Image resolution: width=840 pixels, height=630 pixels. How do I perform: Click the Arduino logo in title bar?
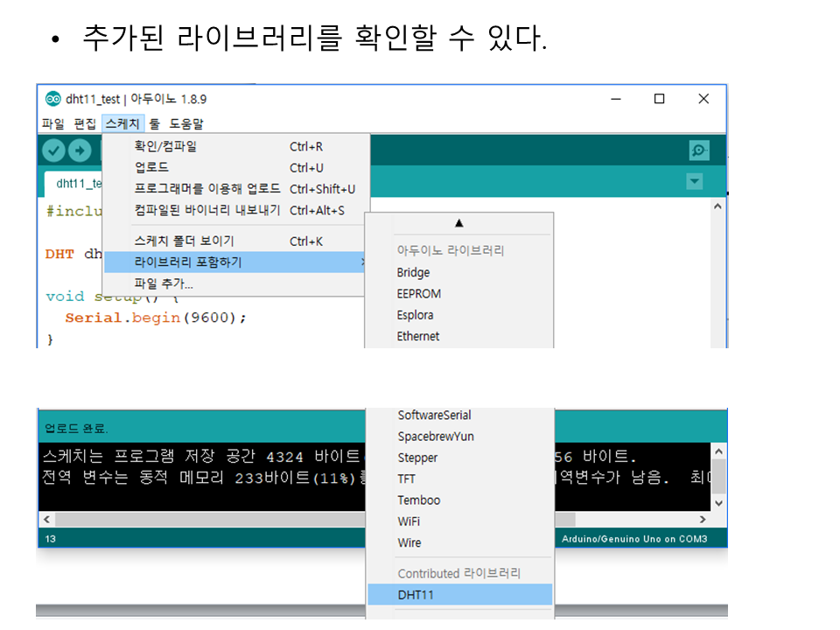(53, 99)
